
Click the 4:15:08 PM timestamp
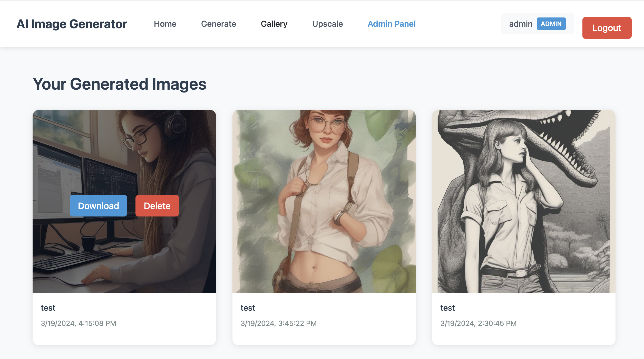tap(78, 323)
